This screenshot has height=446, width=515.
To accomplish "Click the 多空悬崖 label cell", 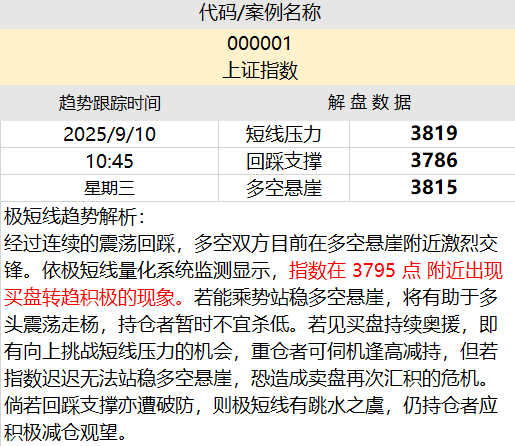I will pos(284,188).
